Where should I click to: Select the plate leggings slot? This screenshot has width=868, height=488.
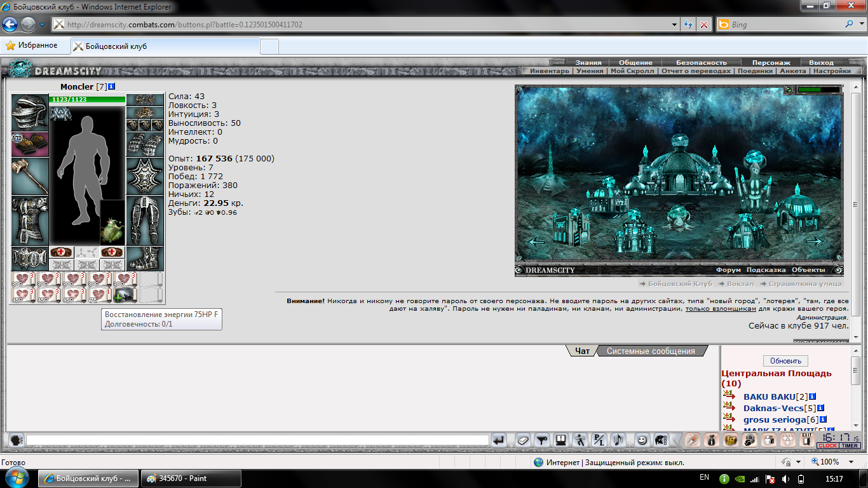[145, 220]
